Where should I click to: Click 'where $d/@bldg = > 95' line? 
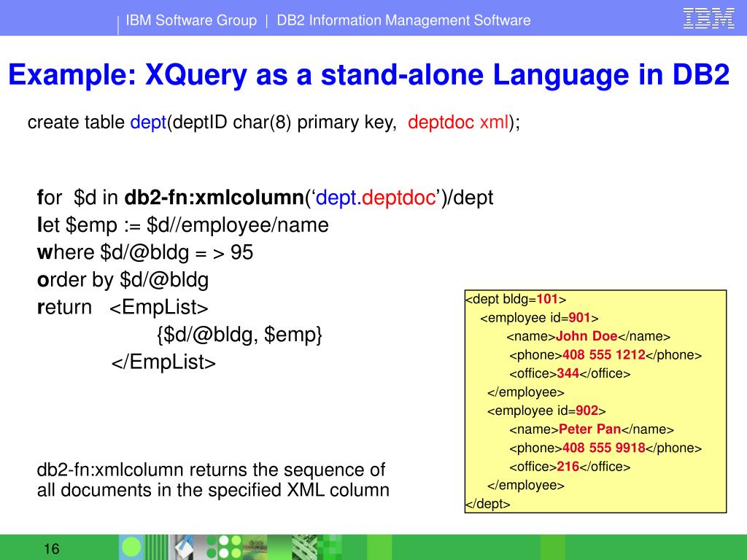point(145,252)
